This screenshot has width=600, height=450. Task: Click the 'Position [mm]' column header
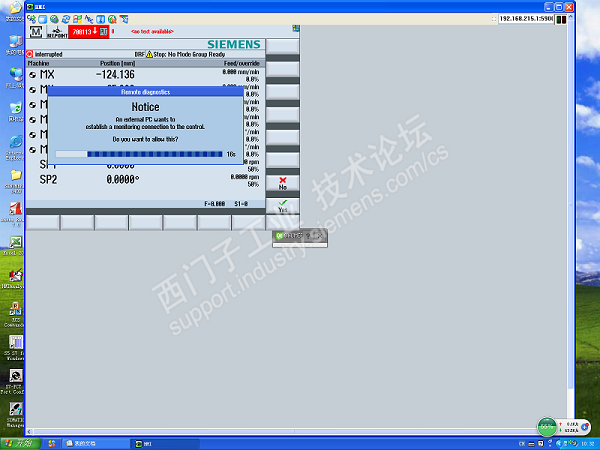[117, 63]
